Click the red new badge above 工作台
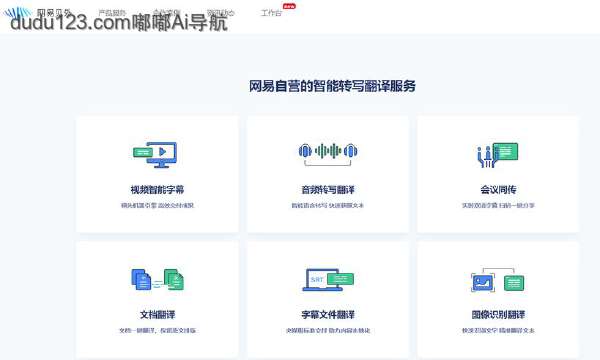 click(289, 6)
